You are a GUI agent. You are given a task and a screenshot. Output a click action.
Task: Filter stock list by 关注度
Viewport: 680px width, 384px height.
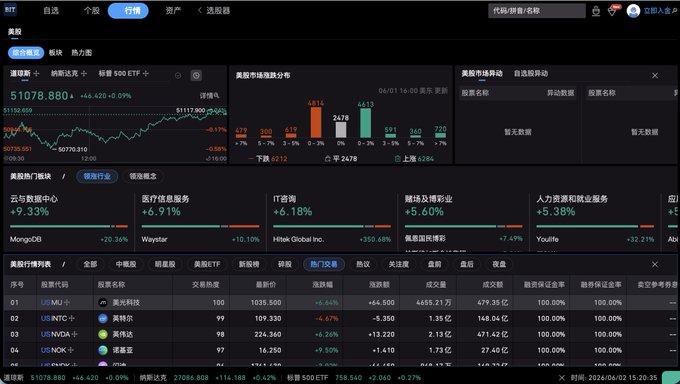click(399, 264)
